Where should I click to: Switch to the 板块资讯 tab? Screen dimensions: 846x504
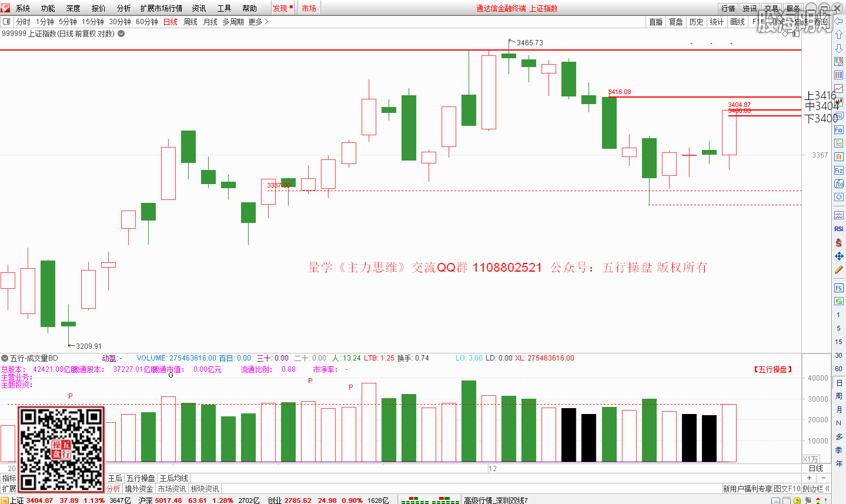[x=205, y=489]
